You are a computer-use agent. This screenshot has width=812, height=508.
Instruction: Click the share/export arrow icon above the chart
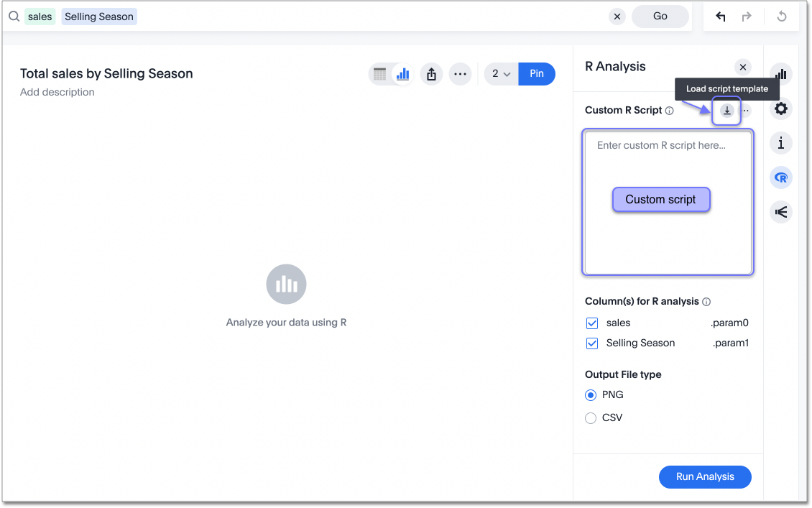(431, 74)
